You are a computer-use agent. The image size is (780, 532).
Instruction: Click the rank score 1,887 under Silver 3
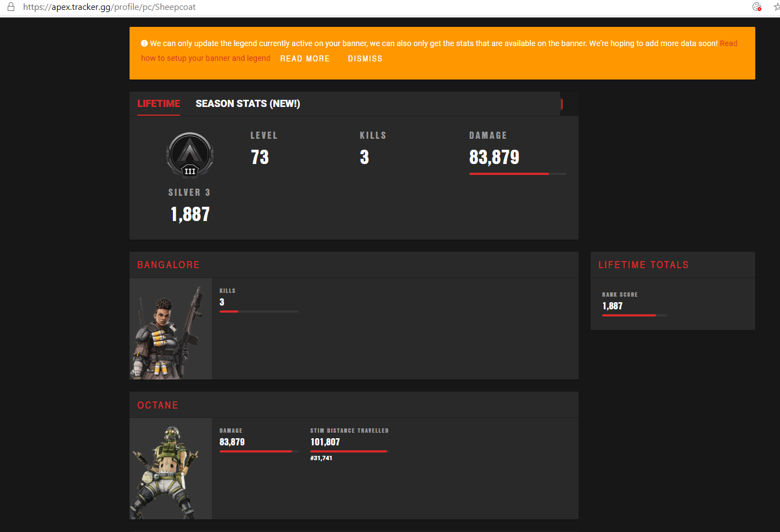tap(190, 214)
